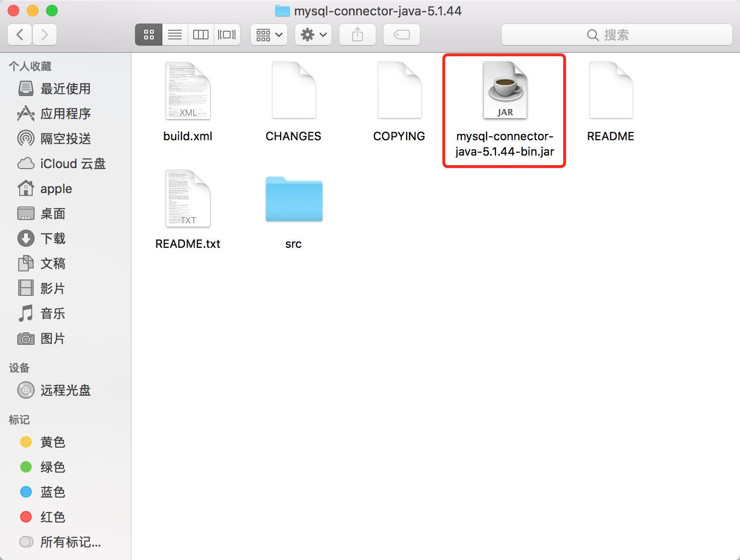Screen dimensions: 740x560
Task: Open 图片 in the sidebar
Action: (x=65, y=339)
